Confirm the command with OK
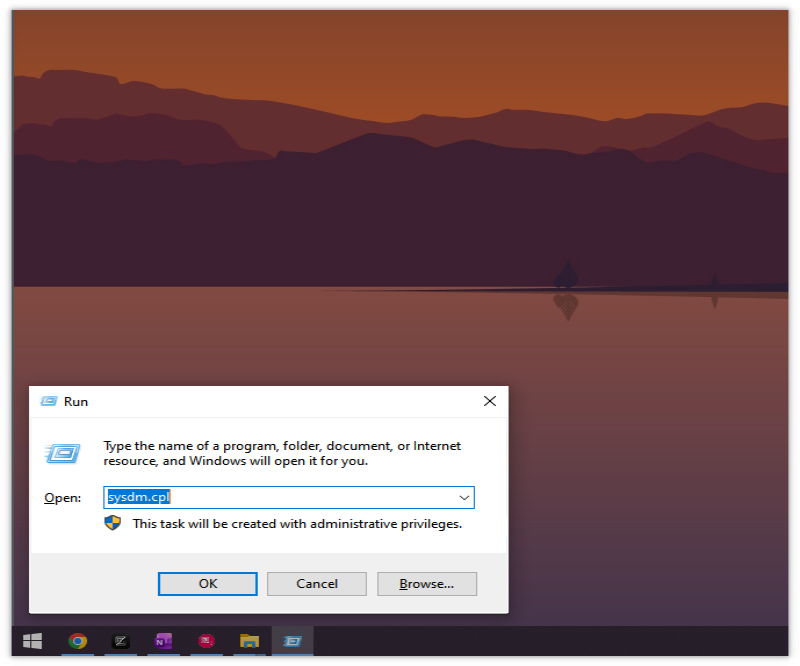The width and height of the screenshot is (800, 666). [208, 583]
